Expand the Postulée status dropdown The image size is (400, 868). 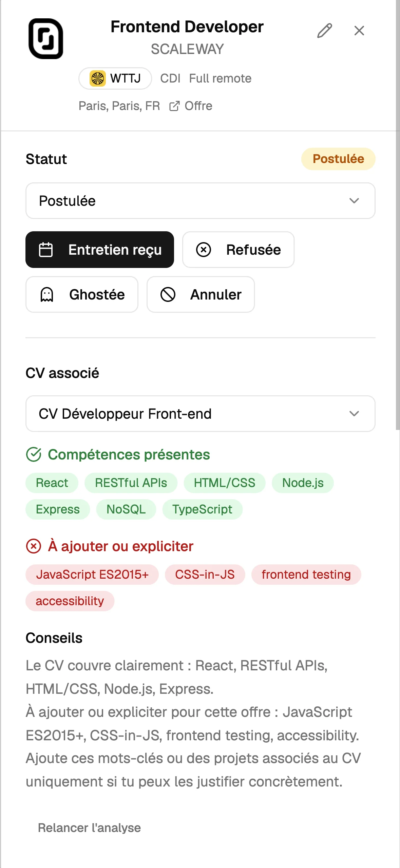pyautogui.click(x=200, y=201)
